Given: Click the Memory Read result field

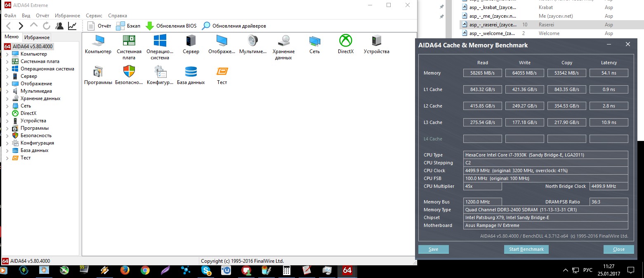Looking at the screenshot, I should pos(482,73).
